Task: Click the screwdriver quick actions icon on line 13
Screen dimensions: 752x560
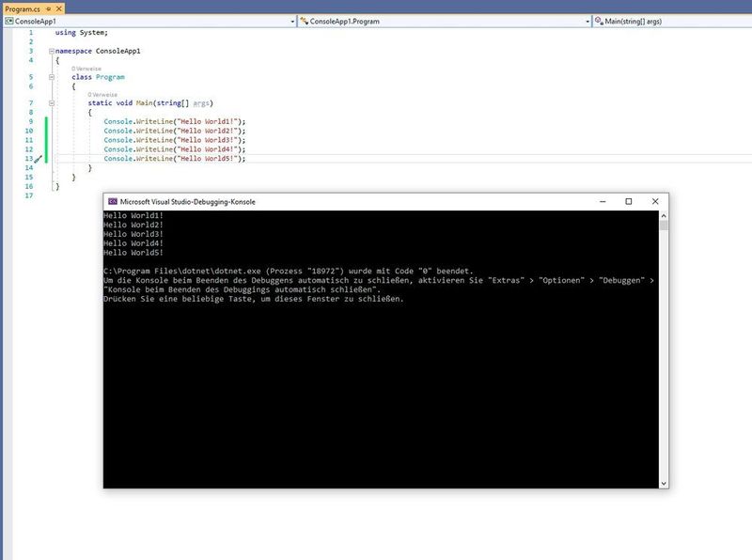Action: (x=39, y=159)
